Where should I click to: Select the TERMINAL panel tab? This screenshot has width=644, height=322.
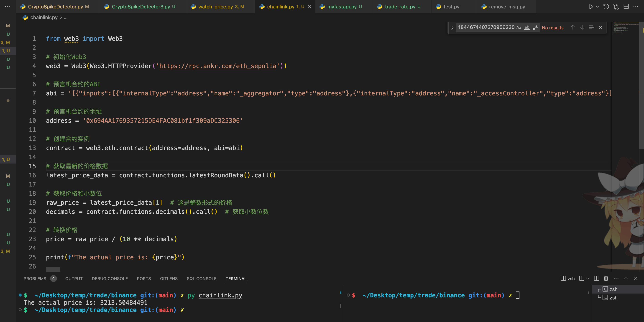(x=236, y=279)
